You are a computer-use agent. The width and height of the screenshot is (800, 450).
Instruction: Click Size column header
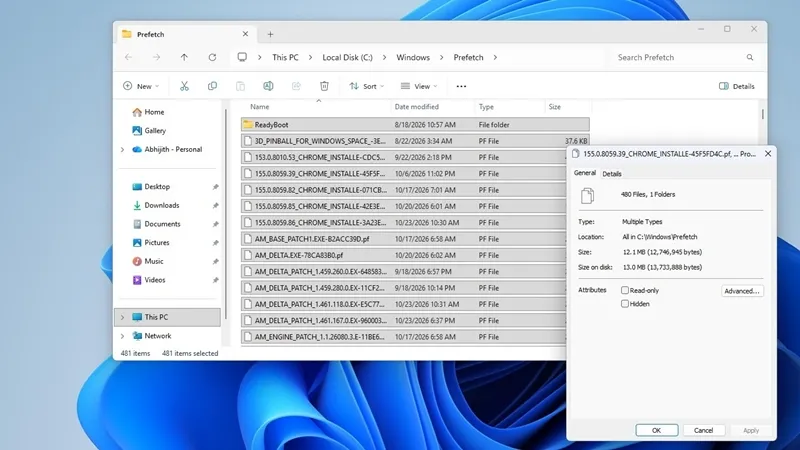click(x=555, y=107)
